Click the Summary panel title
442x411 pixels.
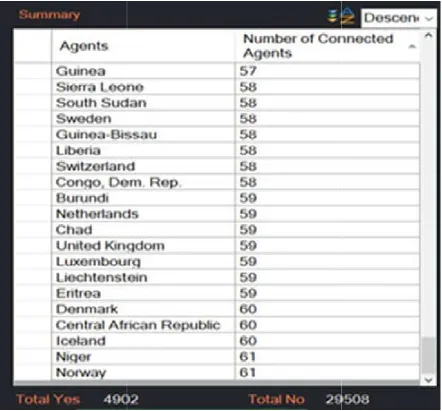pos(49,15)
